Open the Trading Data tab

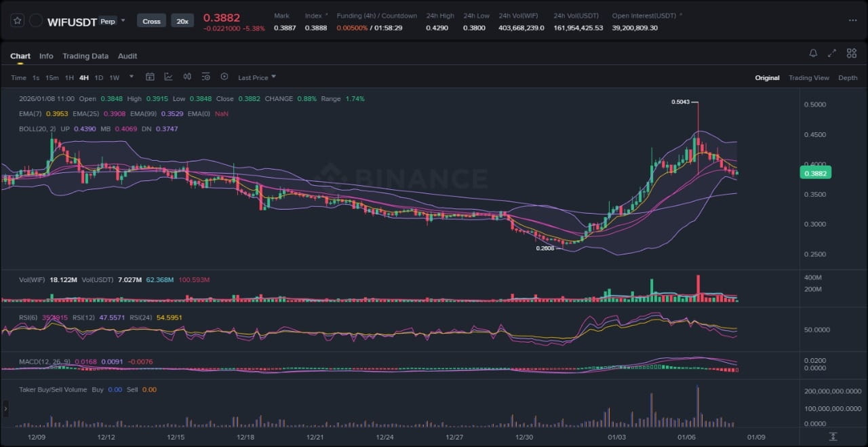tap(85, 56)
